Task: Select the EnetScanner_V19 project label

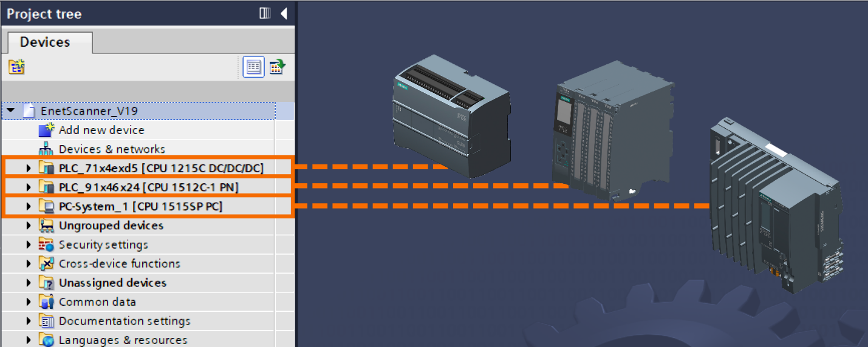Action: click(x=89, y=111)
